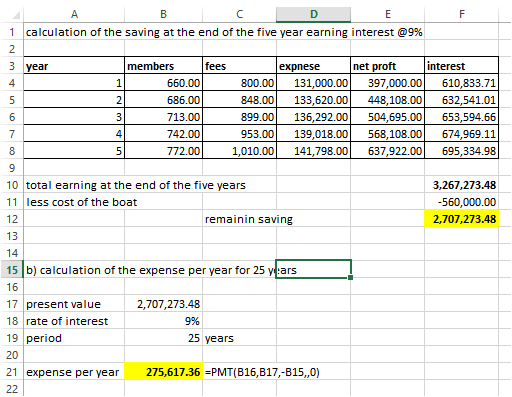Select column D header
512x397 pixels.
point(313,14)
